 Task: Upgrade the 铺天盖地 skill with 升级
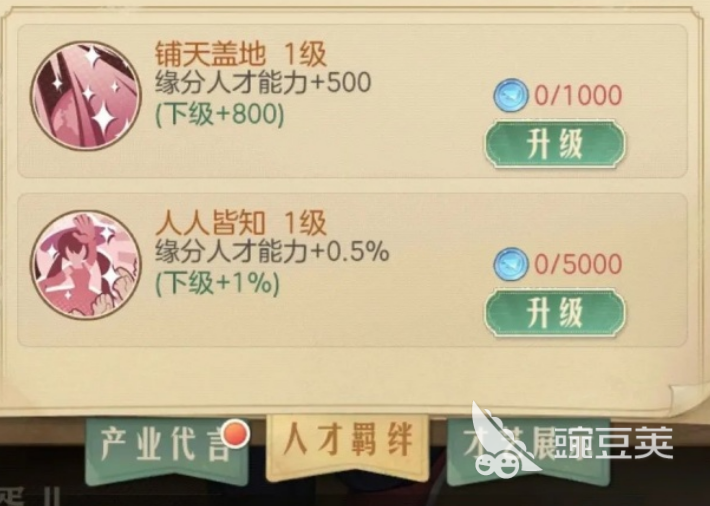[x=555, y=145]
